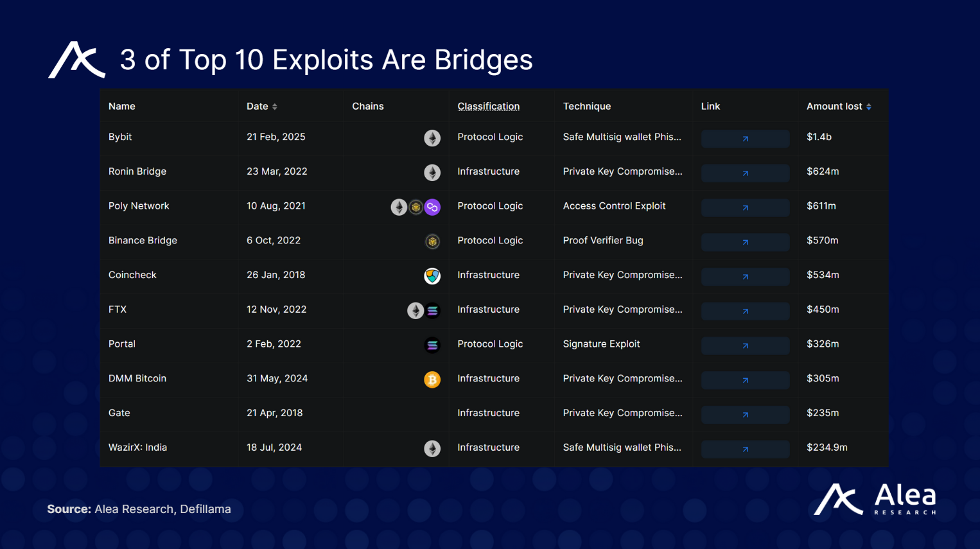Click the $570m amount lost value
980x549 pixels.
coord(823,240)
